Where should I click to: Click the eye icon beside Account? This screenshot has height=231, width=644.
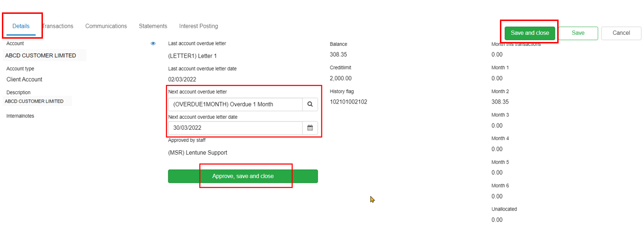coord(153,43)
